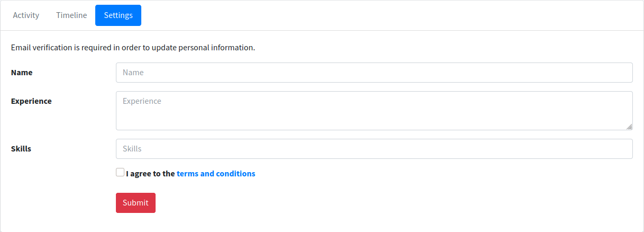Click into the Name input field
The width and height of the screenshot is (644, 232).
(374, 73)
